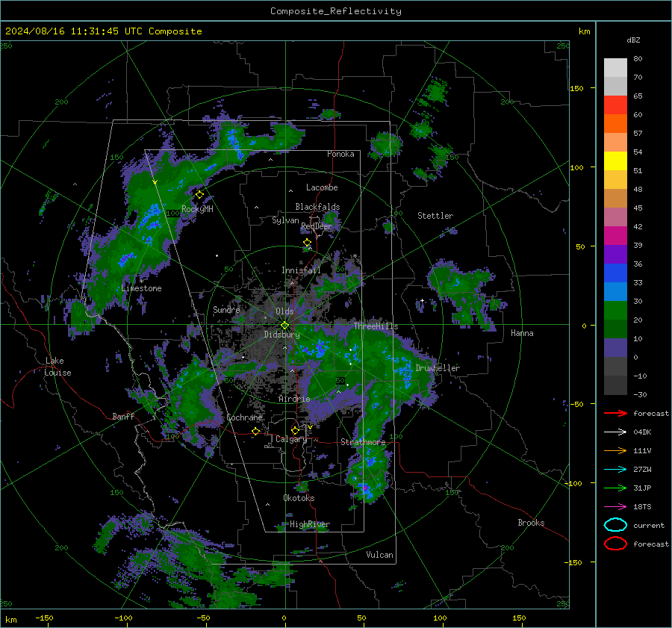Viewport: 672px width, 628px height.
Task: Click the yellow diamond marker at Olds
Action: point(285,326)
